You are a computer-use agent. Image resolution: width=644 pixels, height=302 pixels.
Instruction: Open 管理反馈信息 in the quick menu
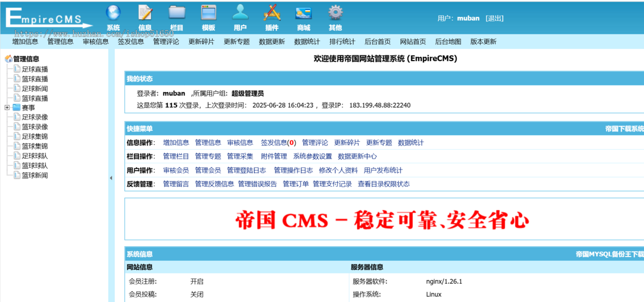(x=215, y=184)
